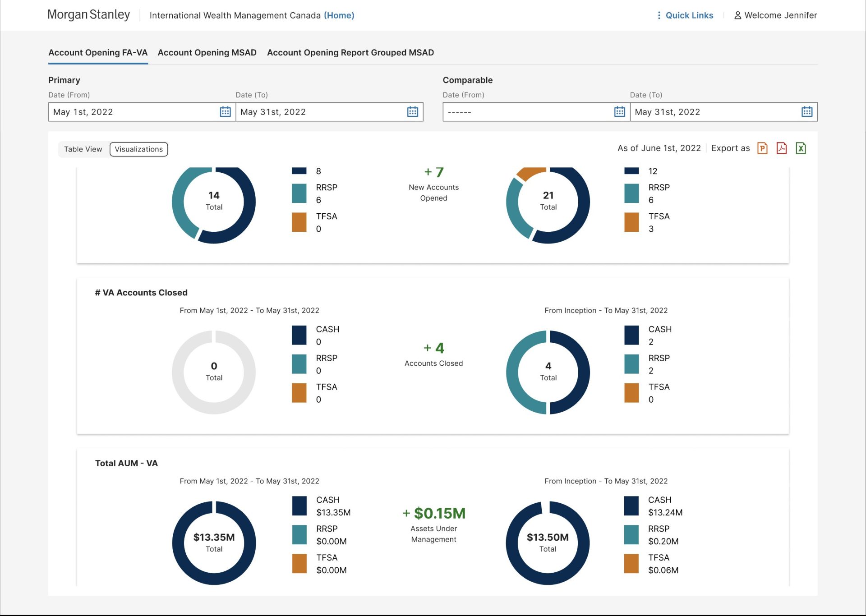Viewport: 866px width, 616px height.
Task: Click the $13.35M Total donut chart
Action: click(214, 543)
